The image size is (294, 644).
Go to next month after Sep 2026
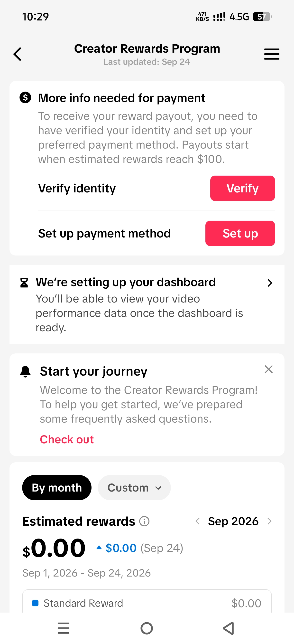pos(269,521)
